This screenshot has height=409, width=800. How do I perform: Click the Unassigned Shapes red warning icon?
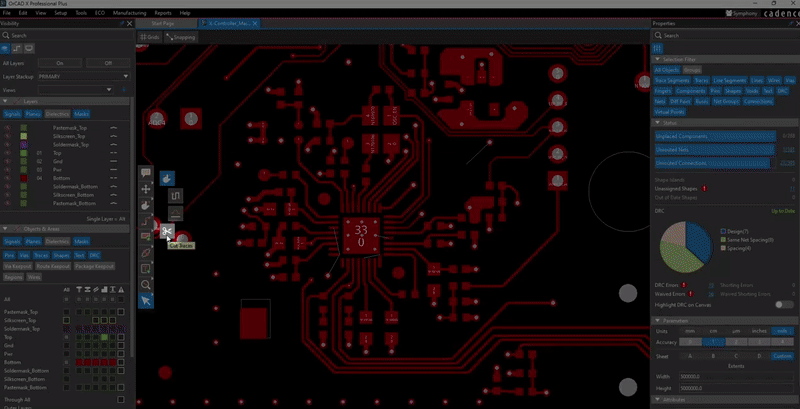[705, 189]
